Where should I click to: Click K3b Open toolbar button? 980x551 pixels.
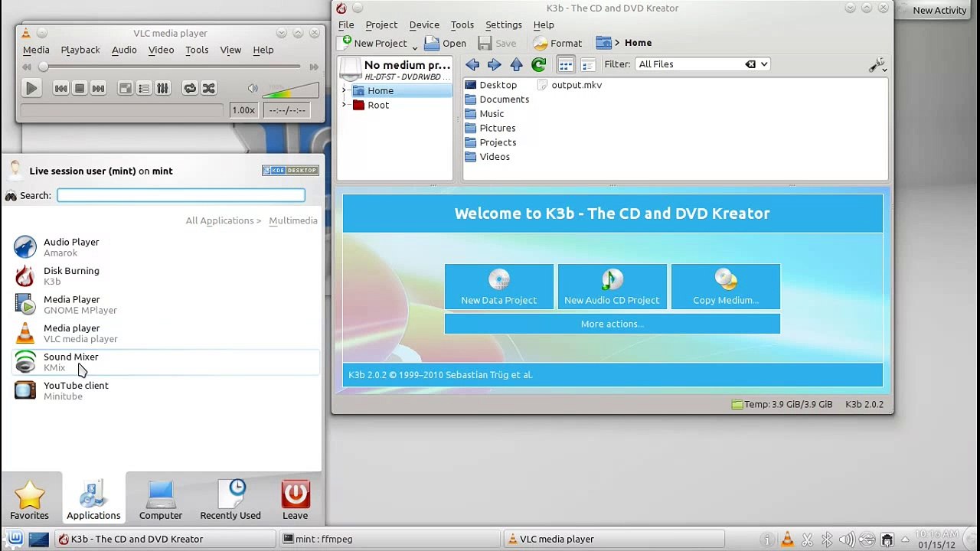tap(446, 43)
